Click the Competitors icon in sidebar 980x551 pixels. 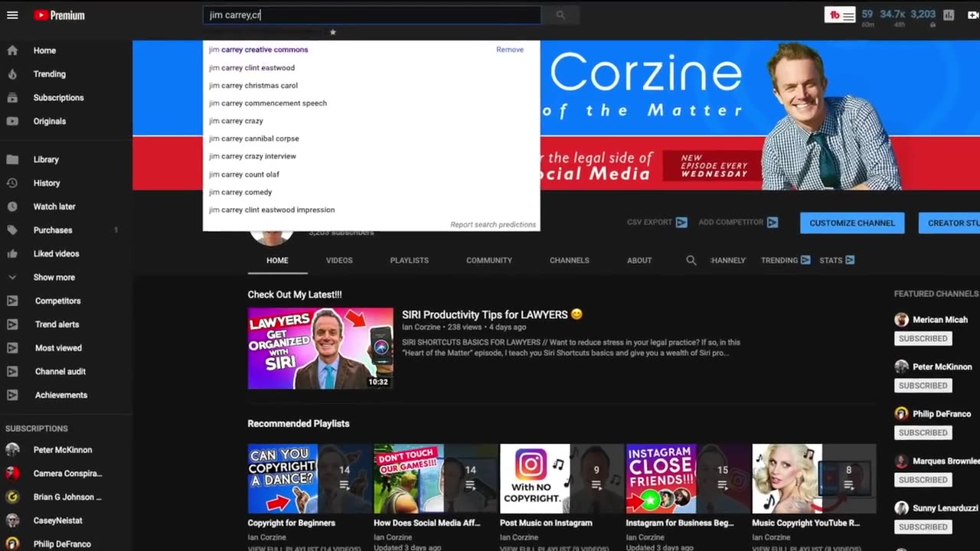pos(12,301)
